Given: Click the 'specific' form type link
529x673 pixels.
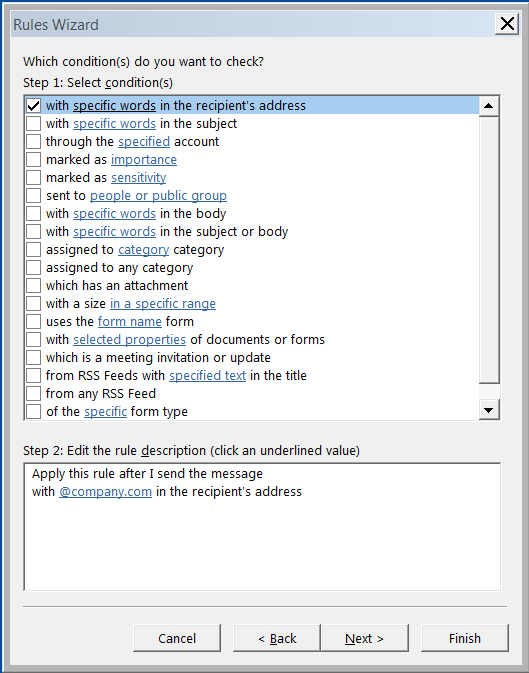Looking at the screenshot, I should coord(105,412).
